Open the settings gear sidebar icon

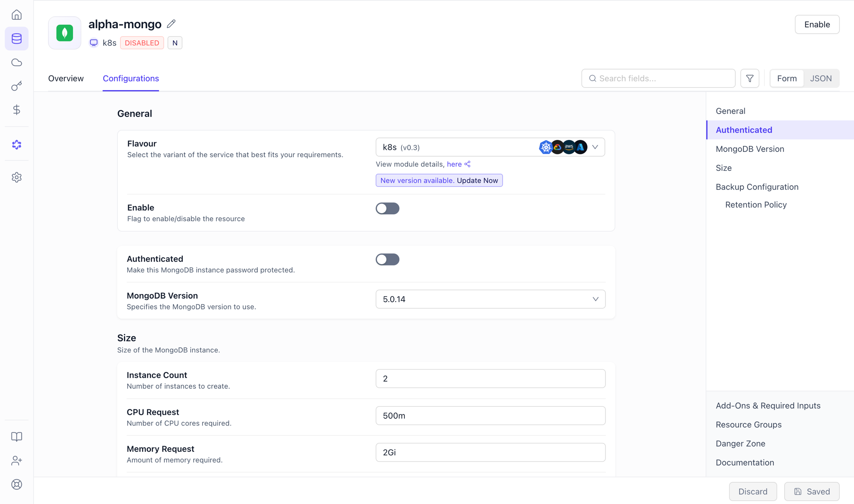(x=17, y=177)
